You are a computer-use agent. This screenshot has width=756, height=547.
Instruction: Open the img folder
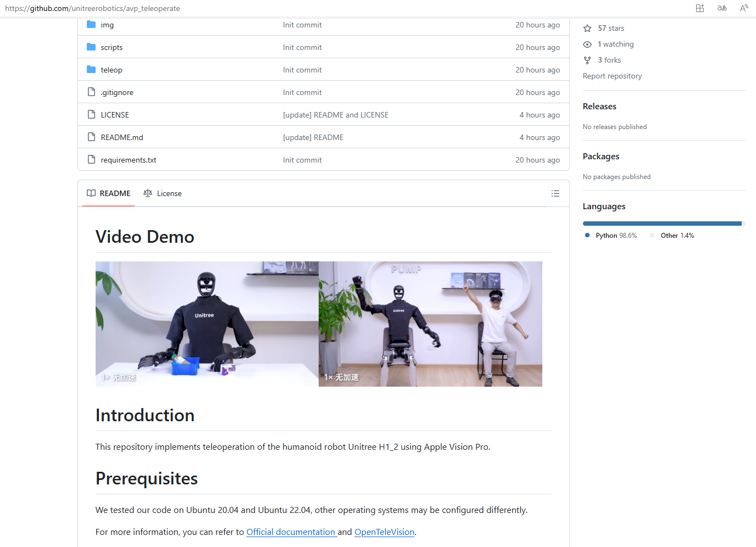point(107,25)
